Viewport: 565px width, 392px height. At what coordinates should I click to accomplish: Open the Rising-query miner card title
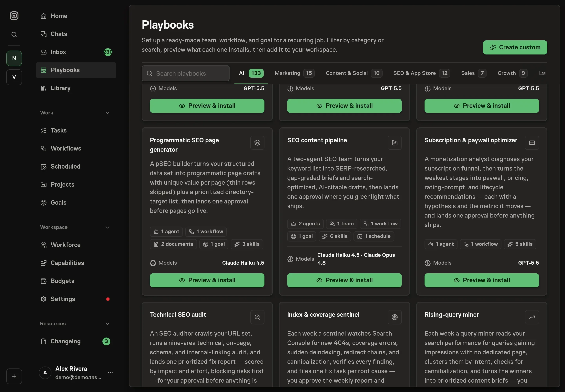click(451, 315)
